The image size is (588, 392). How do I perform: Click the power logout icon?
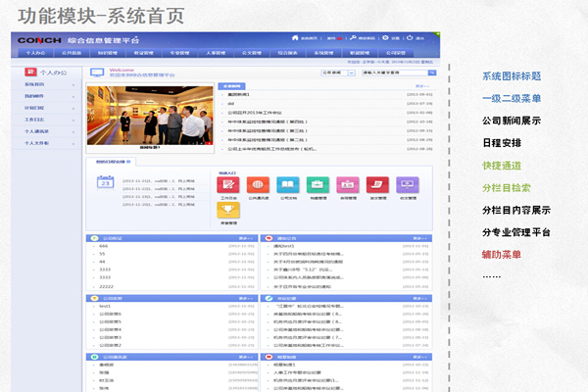pos(410,38)
